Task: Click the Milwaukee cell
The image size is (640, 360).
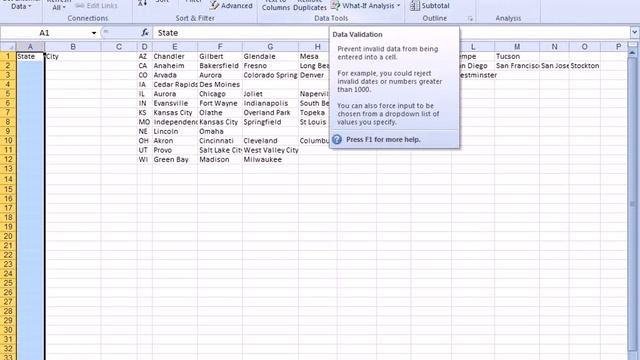Action: (x=270, y=160)
